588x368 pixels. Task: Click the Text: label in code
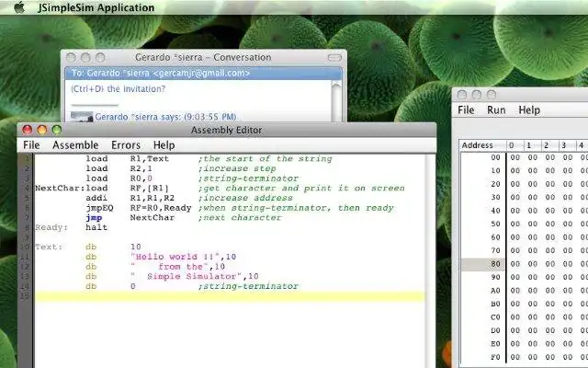pyautogui.click(x=49, y=247)
